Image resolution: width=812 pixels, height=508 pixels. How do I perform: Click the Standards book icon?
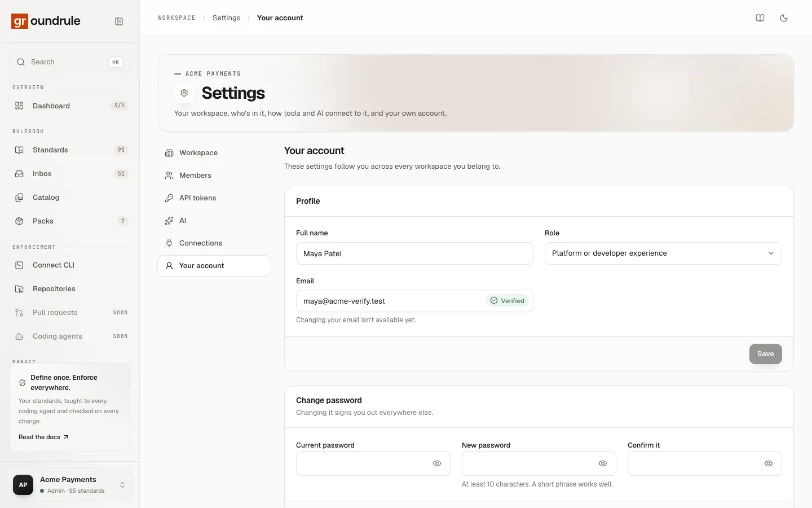click(19, 150)
